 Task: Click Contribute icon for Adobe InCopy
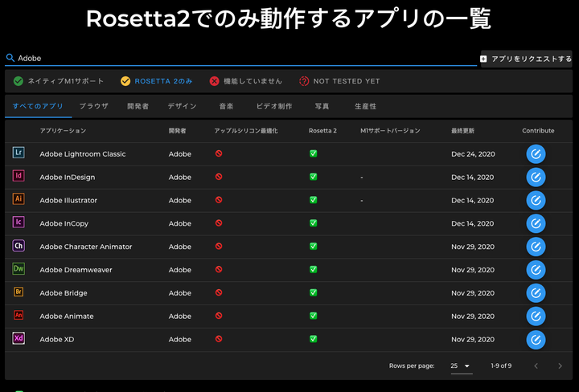[536, 223]
